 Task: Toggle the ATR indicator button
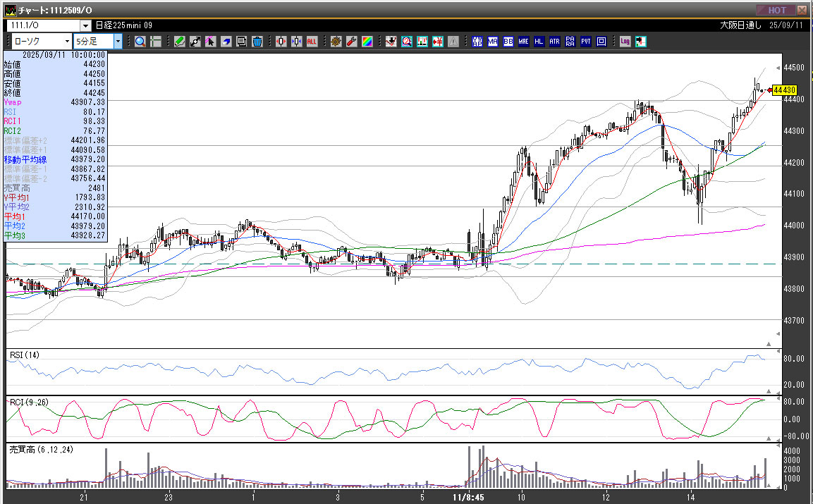coord(555,42)
